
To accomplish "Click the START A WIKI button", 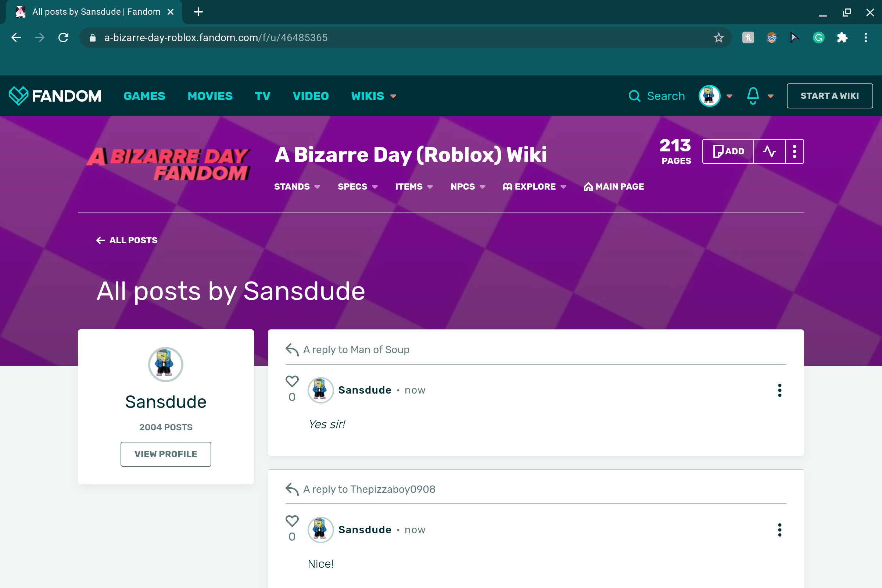I will coord(829,96).
